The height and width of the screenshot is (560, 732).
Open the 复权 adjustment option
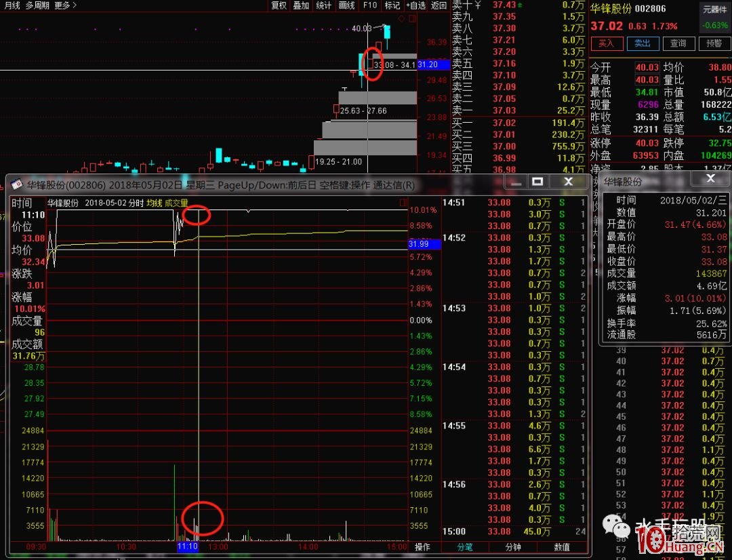coord(279,5)
